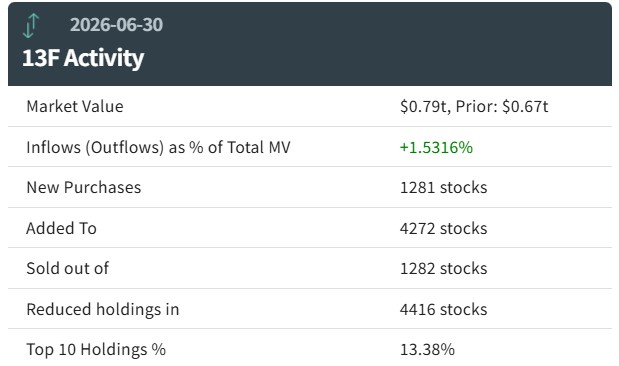Open the New Purchases row
The width and height of the screenshot is (619, 366).
[310, 188]
